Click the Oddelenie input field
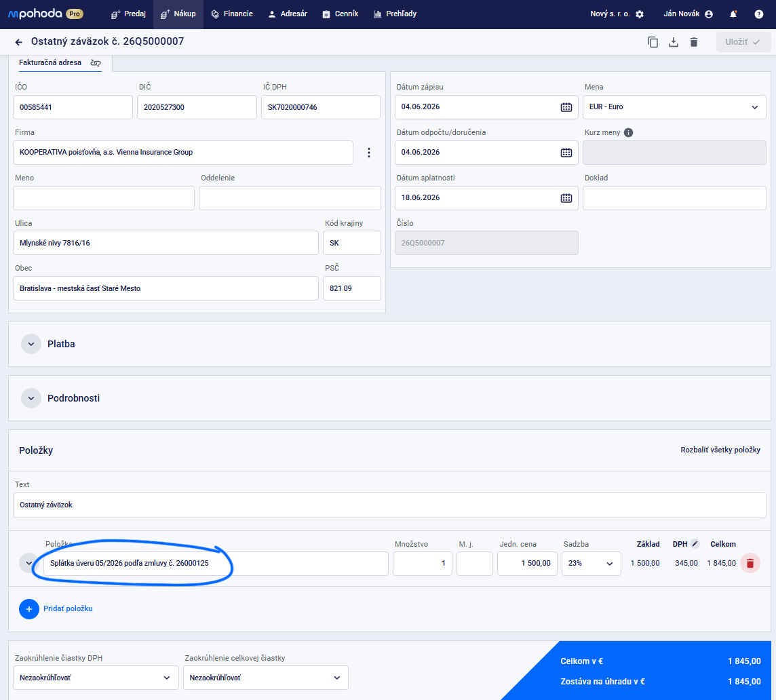Screen dimensions: 776x700 tap(290, 198)
